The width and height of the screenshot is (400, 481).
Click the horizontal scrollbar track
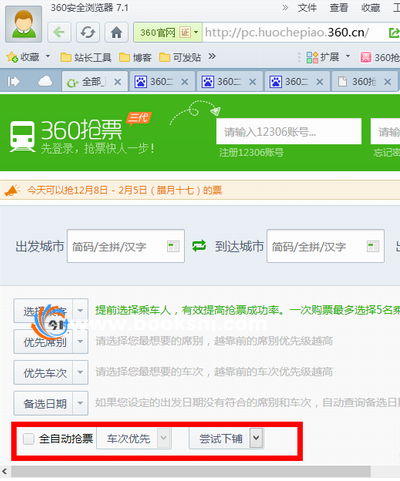(x=191, y=471)
